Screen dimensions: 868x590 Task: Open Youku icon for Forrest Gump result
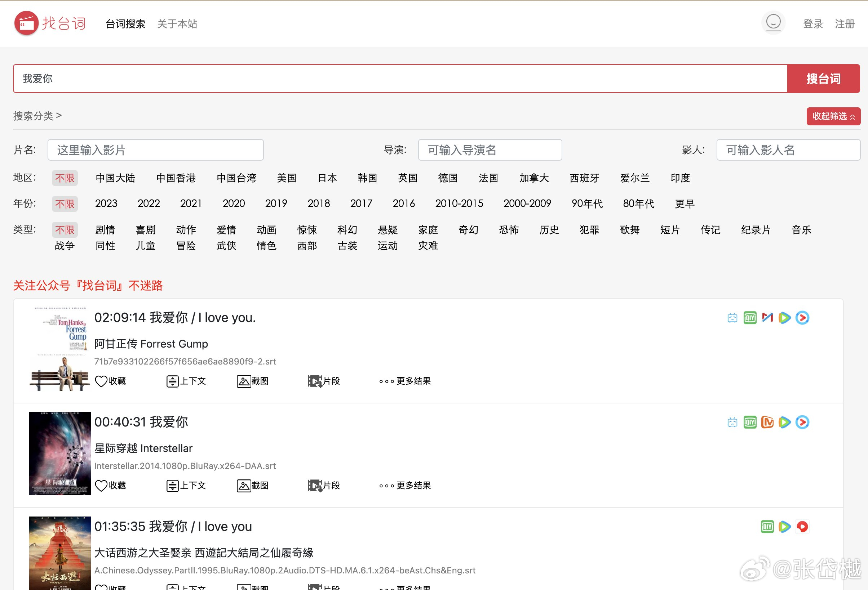click(x=802, y=318)
